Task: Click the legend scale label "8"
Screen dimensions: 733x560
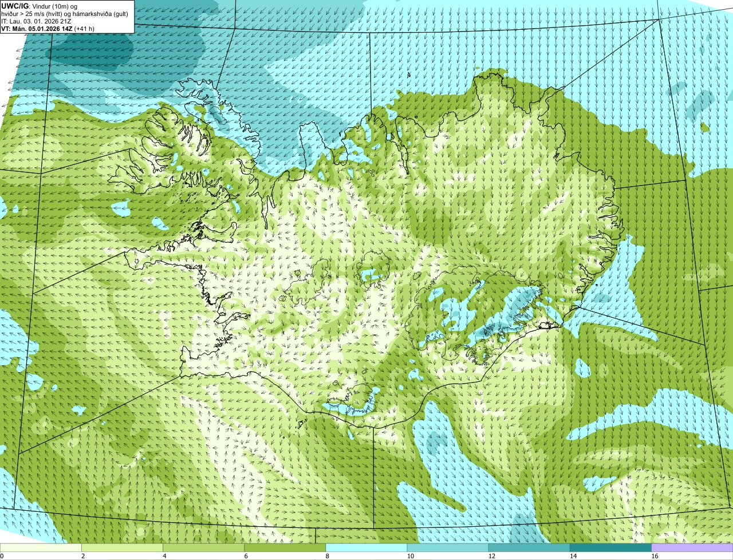Action: coord(328,556)
